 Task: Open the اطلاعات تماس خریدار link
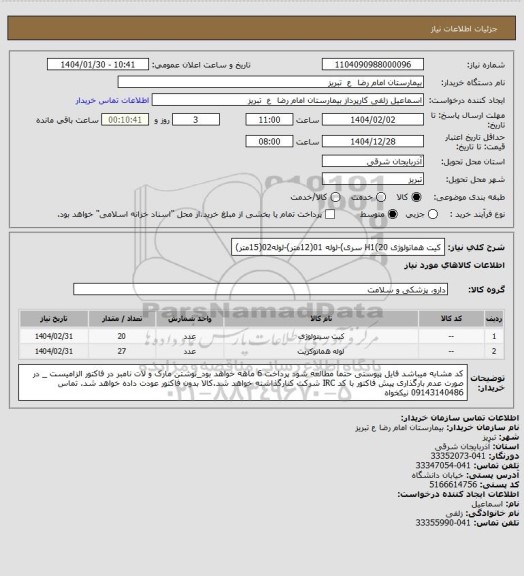(x=112, y=100)
